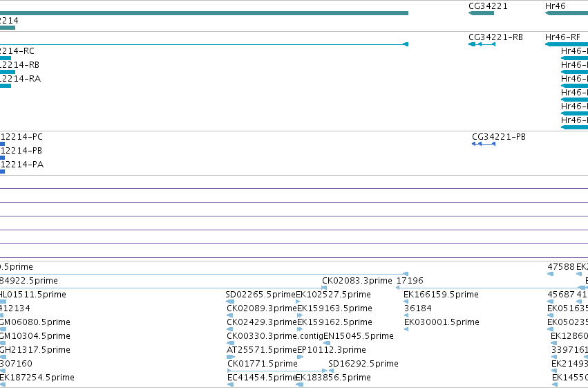588x388 pixels.
Task: Click the CK01771.5prime EST label
Action: 263,364
